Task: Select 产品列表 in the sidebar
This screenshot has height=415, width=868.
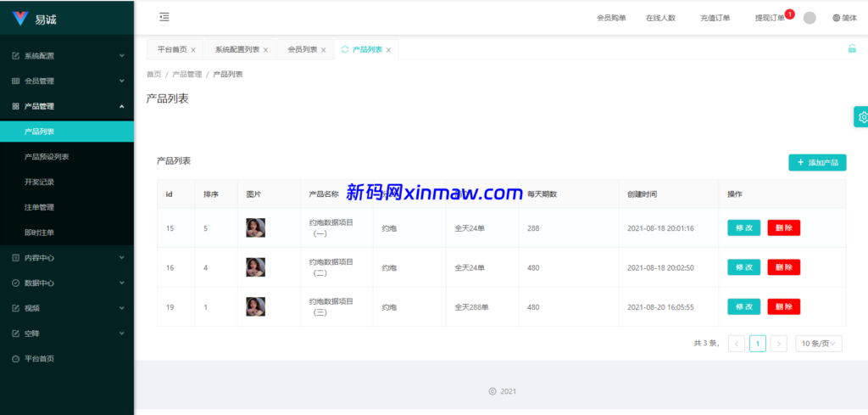Action: pyautogui.click(x=67, y=132)
